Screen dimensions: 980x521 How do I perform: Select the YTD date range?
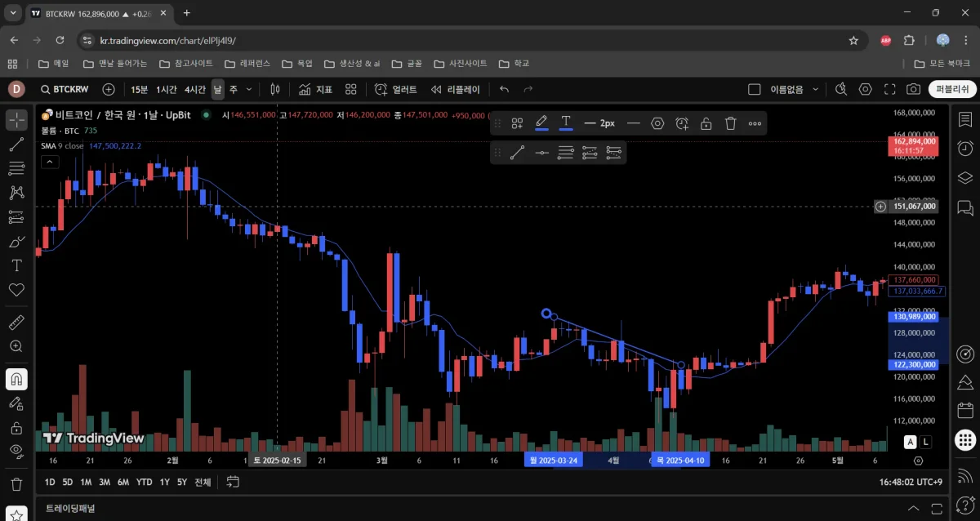pyautogui.click(x=145, y=482)
